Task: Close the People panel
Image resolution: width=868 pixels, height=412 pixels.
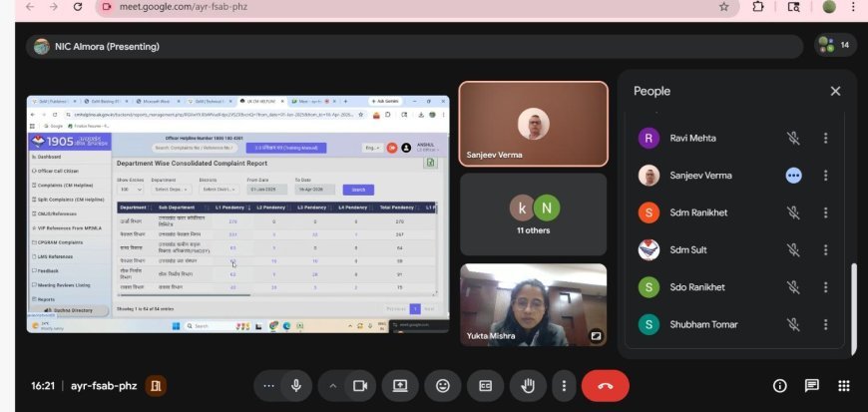Action: pyautogui.click(x=835, y=91)
